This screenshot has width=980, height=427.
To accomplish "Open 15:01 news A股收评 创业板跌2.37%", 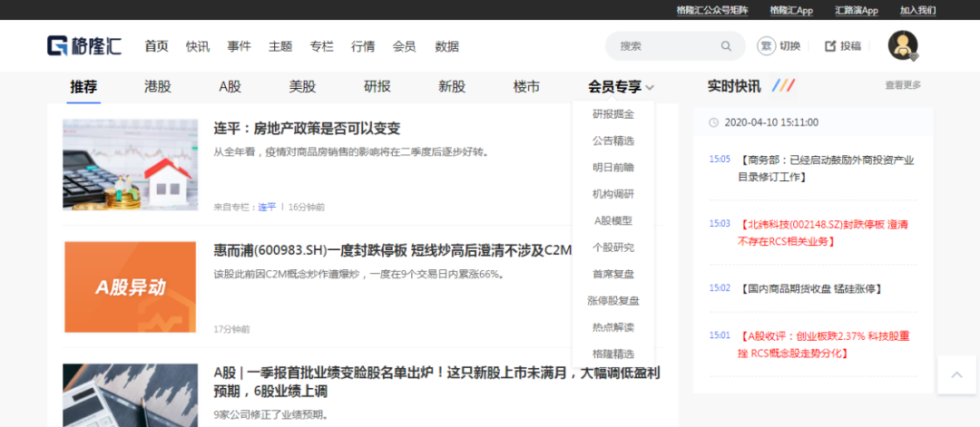I will (x=824, y=345).
